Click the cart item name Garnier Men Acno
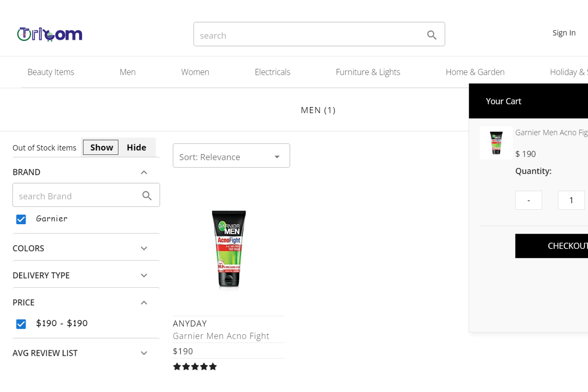This screenshot has height=392, width=588. (x=552, y=132)
